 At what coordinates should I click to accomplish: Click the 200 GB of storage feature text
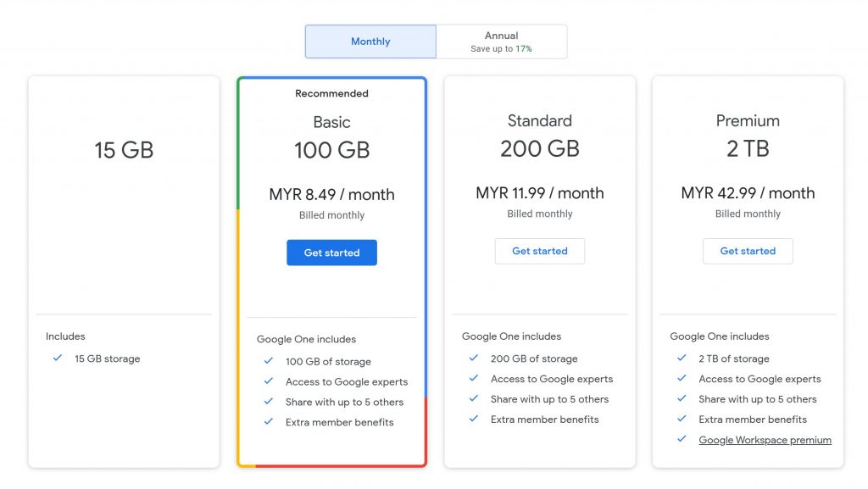tap(534, 358)
